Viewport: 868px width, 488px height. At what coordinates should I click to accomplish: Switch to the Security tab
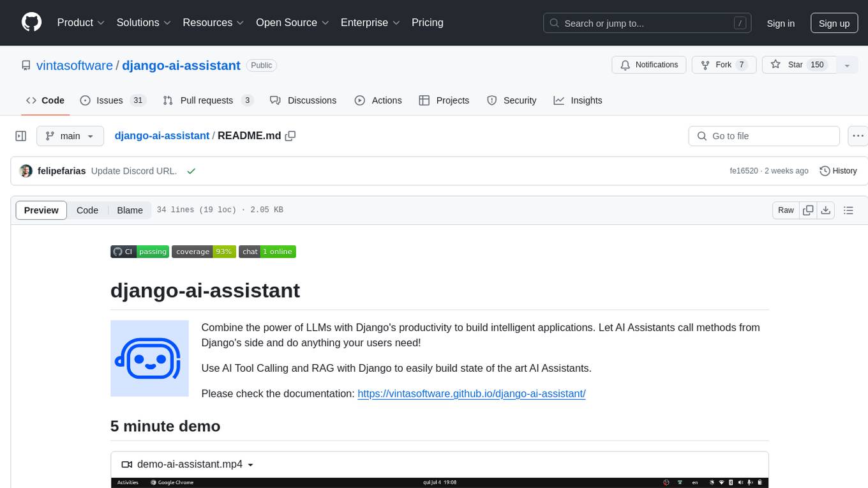pyautogui.click(x=512, y=100)
